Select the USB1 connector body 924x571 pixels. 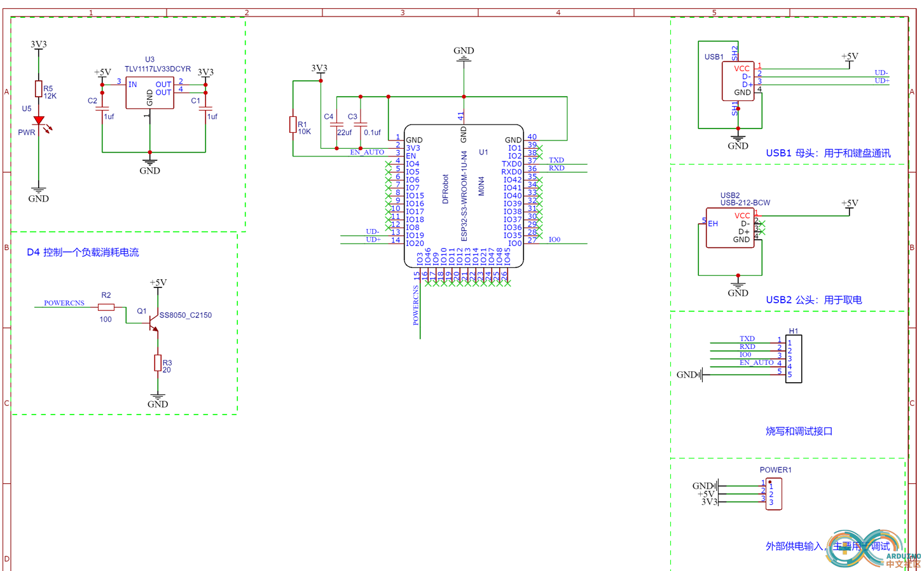click(738, 81)
